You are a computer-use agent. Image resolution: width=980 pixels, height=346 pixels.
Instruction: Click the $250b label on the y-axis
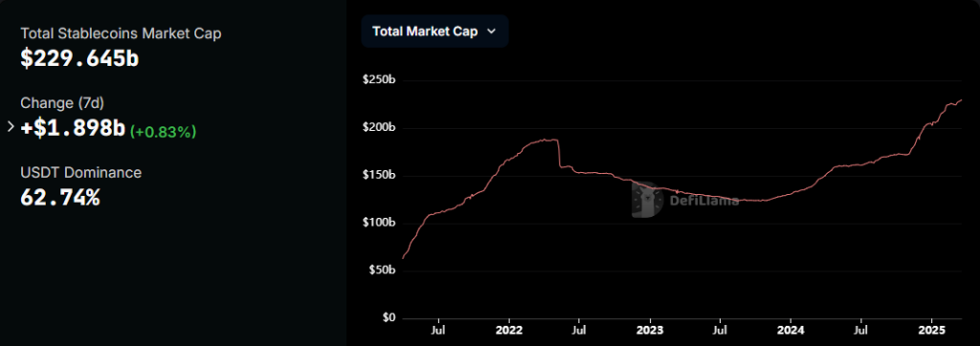(x=379, y=80)
